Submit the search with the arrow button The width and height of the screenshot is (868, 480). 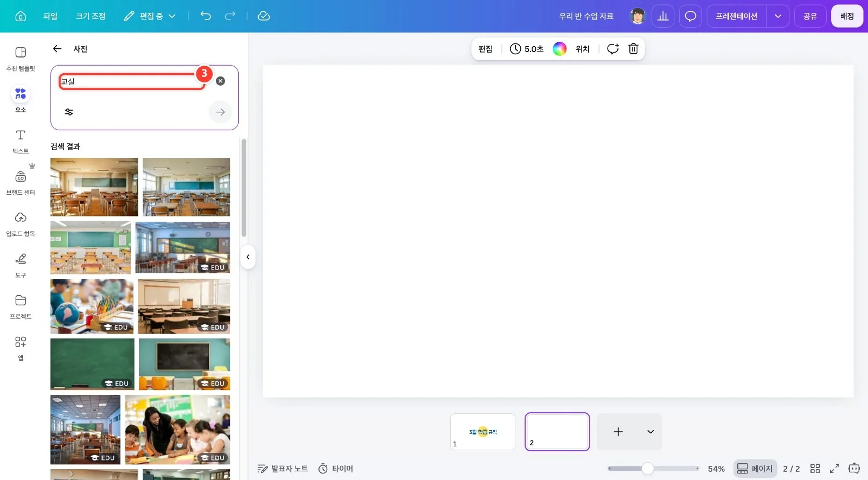tap(220, 112)
